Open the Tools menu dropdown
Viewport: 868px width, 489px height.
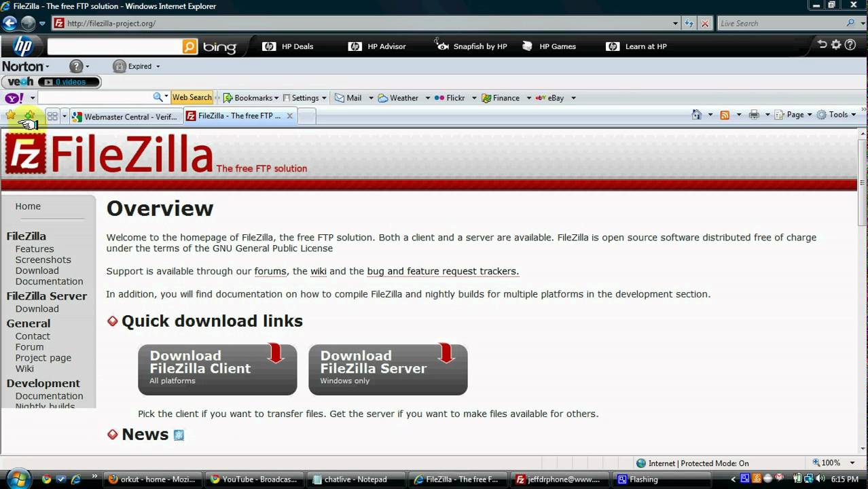(836, 115)
